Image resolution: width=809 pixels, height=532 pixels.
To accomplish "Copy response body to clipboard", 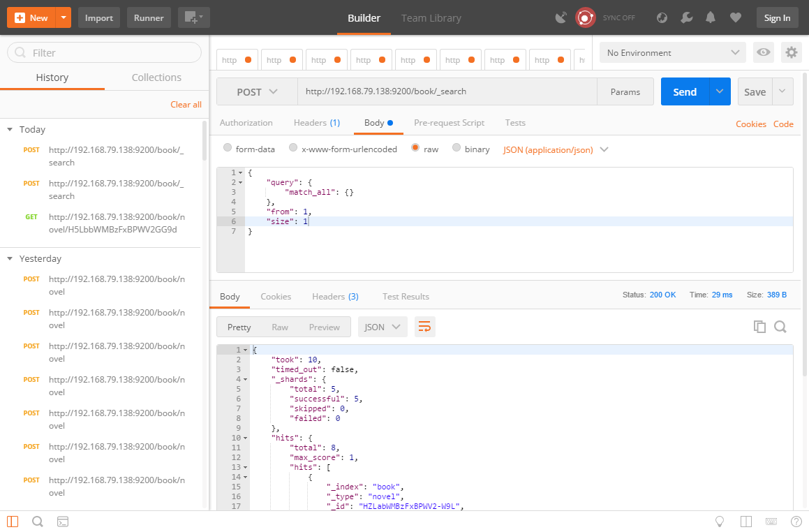I will [759, 327].
